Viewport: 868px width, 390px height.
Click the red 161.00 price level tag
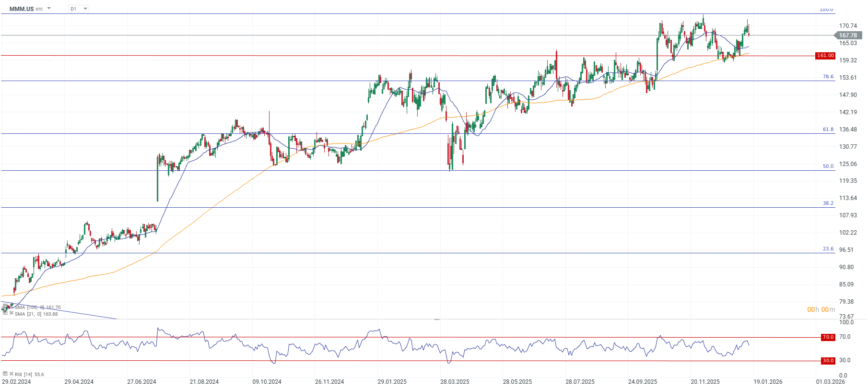coord(825,56)
